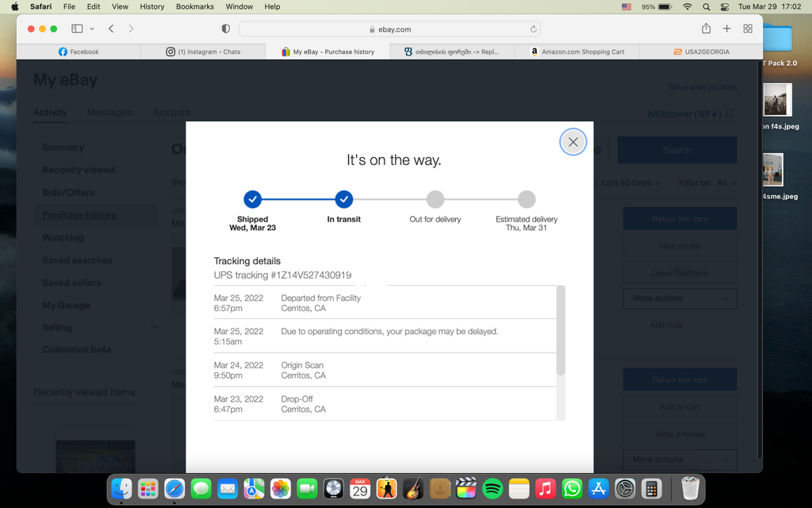The width and height of the screenshot is (812, 508).
Task: Open the File menu
Action: (69, 6)
